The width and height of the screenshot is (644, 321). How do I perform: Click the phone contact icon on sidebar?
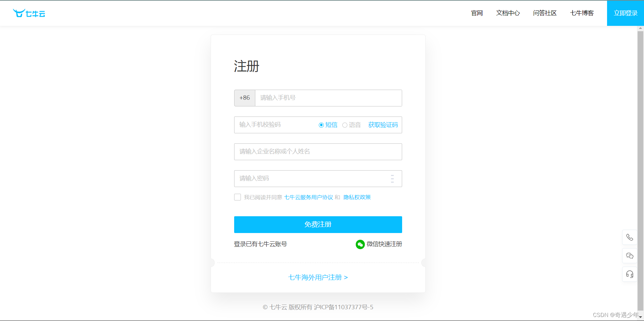[x=630, y=237]
